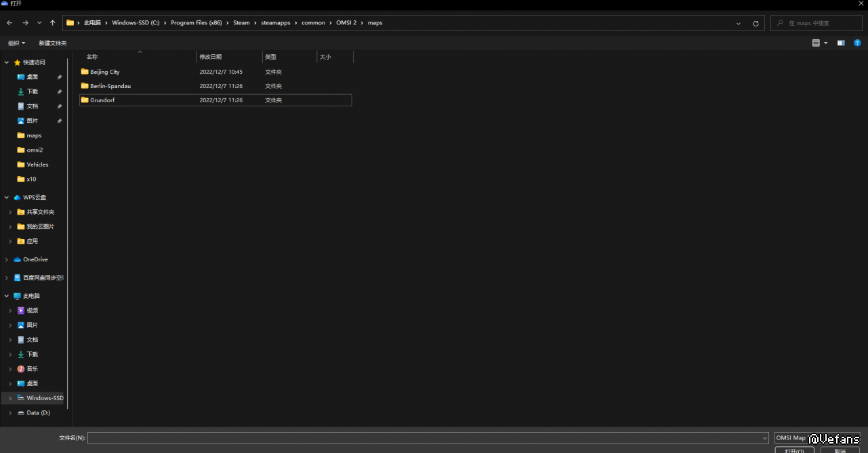The height and width of the screenshot is (453, 868).
Task: Open 百度网盘同步空间 via its icon
Action: click(x=17, y=278)
